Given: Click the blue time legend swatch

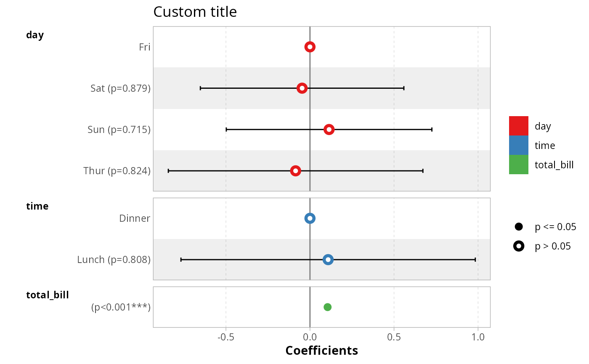Looking at the screenshot, I should [x=518, y=145].
